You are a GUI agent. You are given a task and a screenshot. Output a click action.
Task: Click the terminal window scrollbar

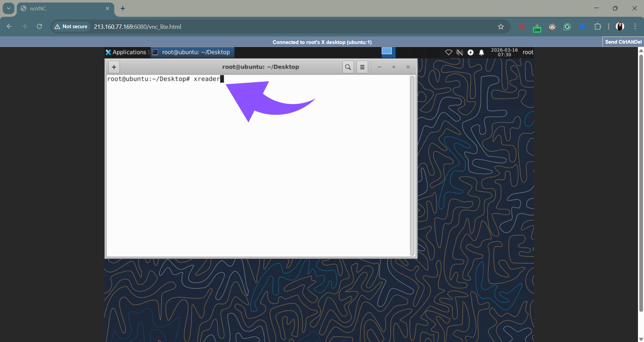pos(412,164)
